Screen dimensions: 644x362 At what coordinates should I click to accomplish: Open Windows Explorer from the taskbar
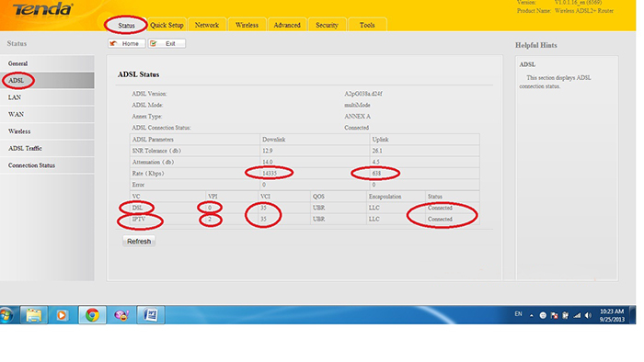[34, 315]
